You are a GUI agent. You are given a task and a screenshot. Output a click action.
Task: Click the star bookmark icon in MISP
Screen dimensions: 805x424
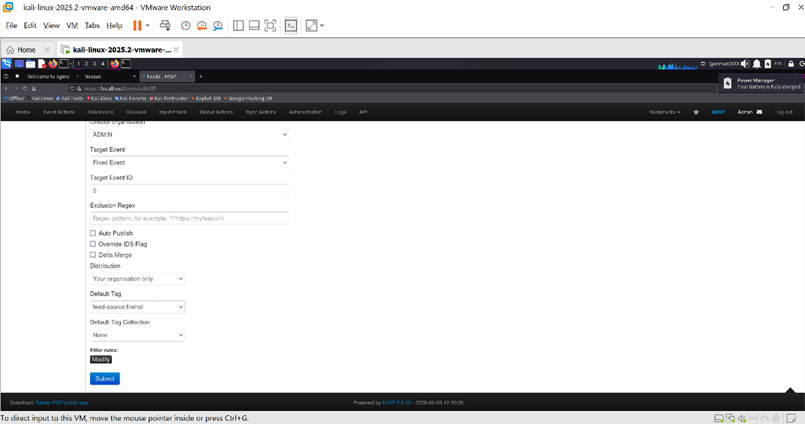point(696,112)
